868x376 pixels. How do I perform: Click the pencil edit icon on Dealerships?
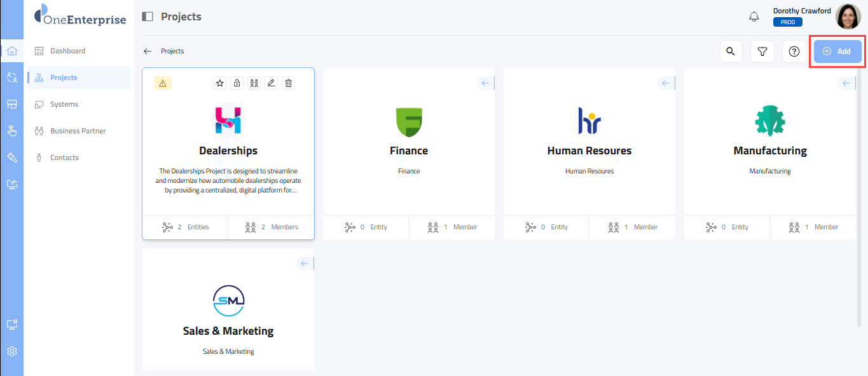(x=272, y=83)
